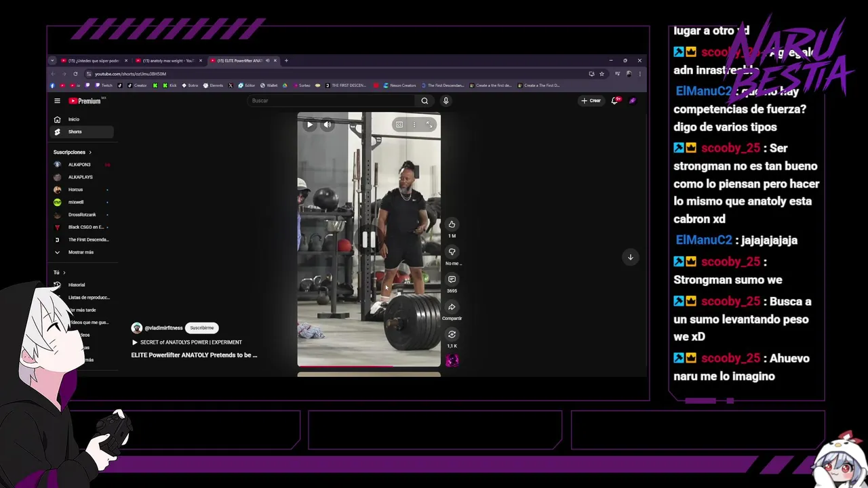Click the search magnifier button
The image size is (868, 488).
click(x=425, y=101)
